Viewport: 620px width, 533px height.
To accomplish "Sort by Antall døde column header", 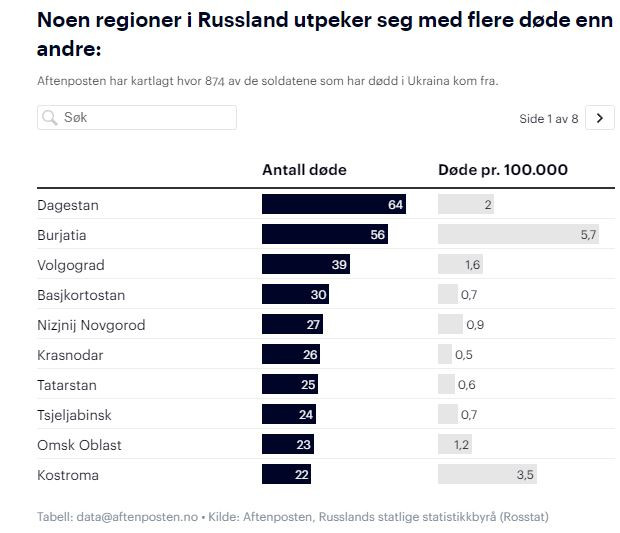I will click(x=304, y=170).
